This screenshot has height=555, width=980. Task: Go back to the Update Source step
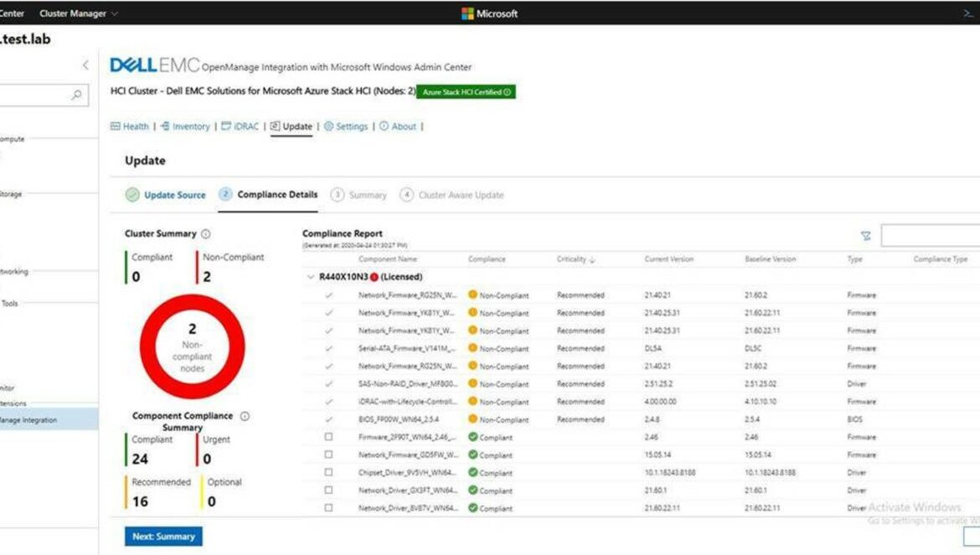[166, 195]
